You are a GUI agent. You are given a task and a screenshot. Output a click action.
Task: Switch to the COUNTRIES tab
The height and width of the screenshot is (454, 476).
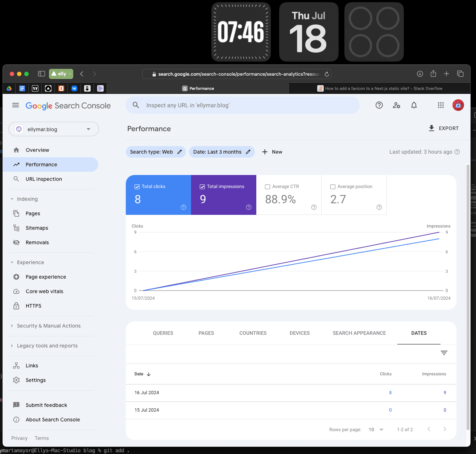pos(253,333)
